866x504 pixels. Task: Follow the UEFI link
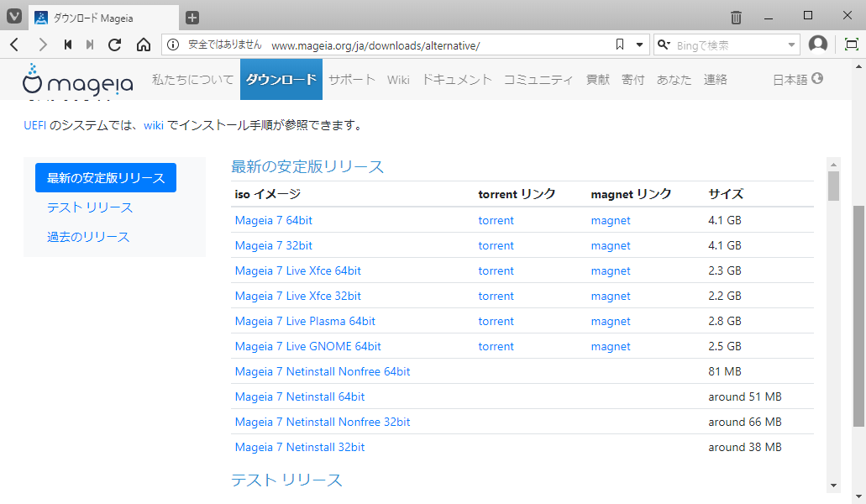pyautogui.click(x=34, y=125)
